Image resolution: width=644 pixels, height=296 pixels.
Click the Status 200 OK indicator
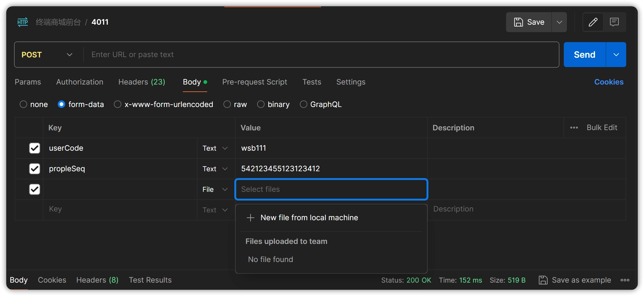pos(406,280)
